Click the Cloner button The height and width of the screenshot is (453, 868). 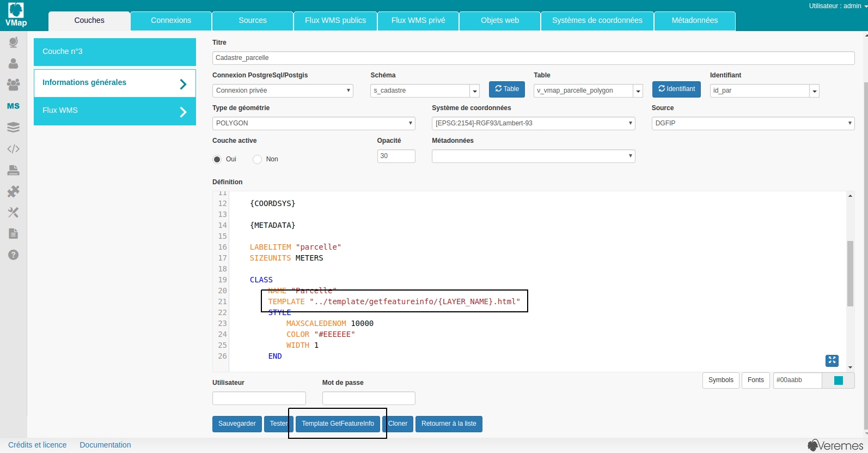point(398,424)
